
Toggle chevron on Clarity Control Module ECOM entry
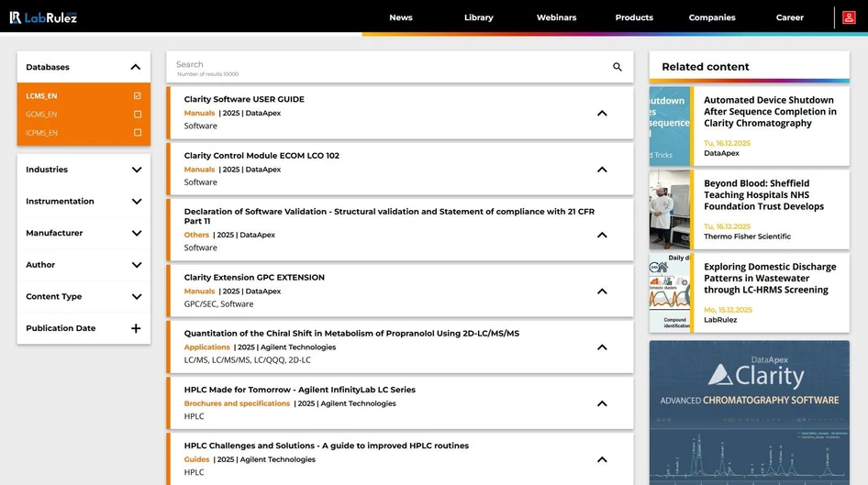602,170
